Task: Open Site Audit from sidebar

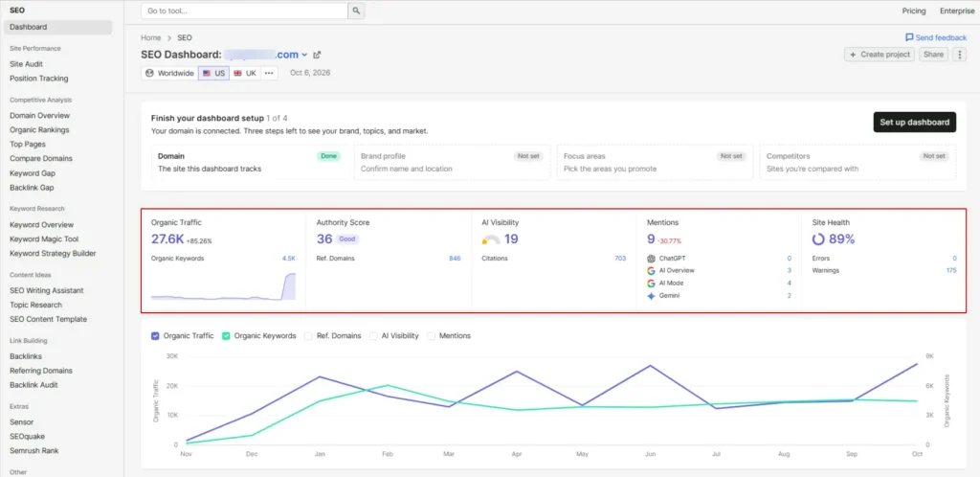Action: (x=26, y=64)
